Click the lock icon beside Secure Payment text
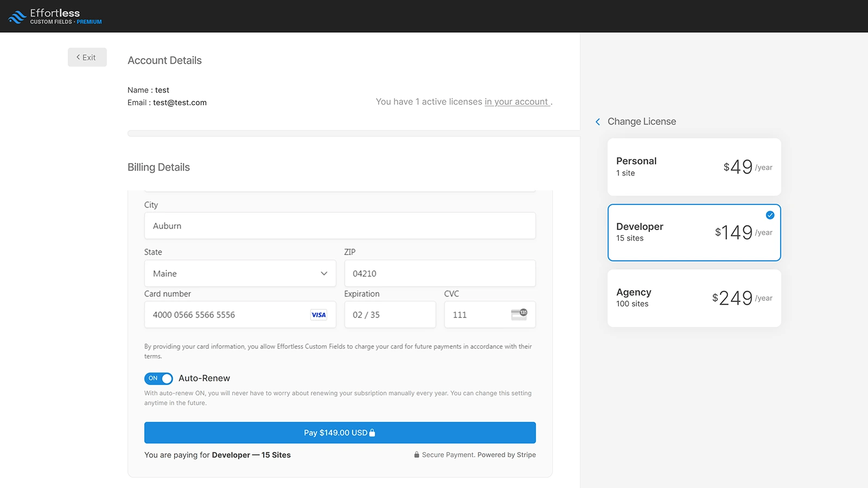Screen dimensions: 868x488 (x=417, y=454)
